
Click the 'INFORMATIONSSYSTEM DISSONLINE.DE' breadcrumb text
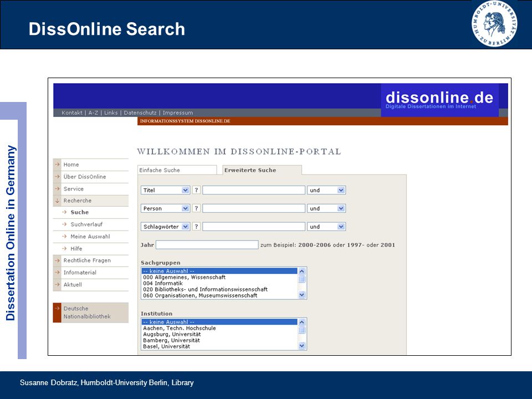click(x=185, y=121)
